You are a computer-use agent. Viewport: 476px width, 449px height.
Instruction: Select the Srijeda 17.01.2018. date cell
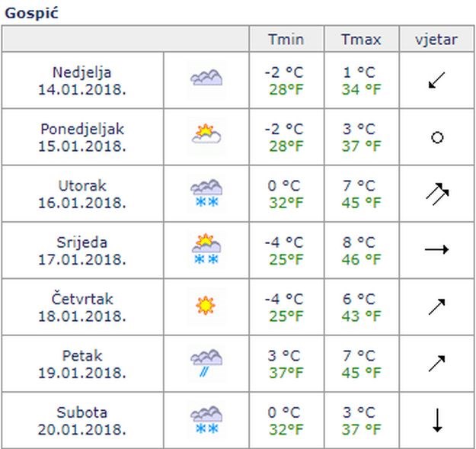(x=82, y=251)
